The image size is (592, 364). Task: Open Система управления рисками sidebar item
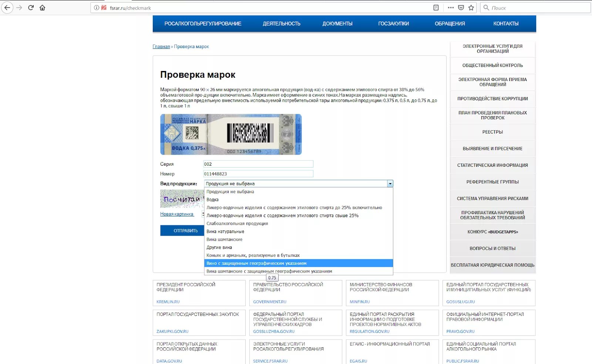point(492,199)
